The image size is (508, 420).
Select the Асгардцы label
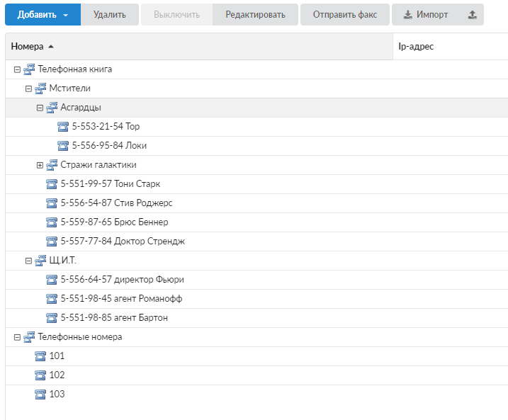pyautogui.click(x=81, y=107)
